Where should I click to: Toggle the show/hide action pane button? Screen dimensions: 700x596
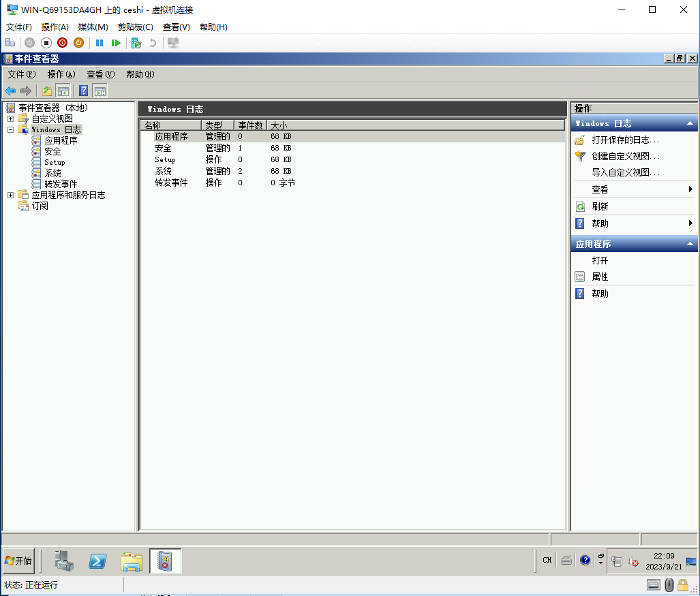point(100,91)
